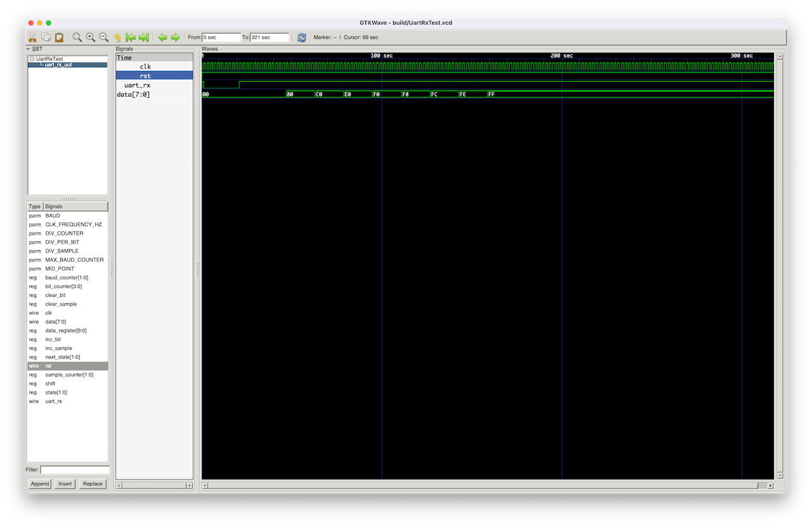Click the 80 value segment in the data waveform
Screen dimensions: 812x526
pyautogui.click(x=300, y=95)
